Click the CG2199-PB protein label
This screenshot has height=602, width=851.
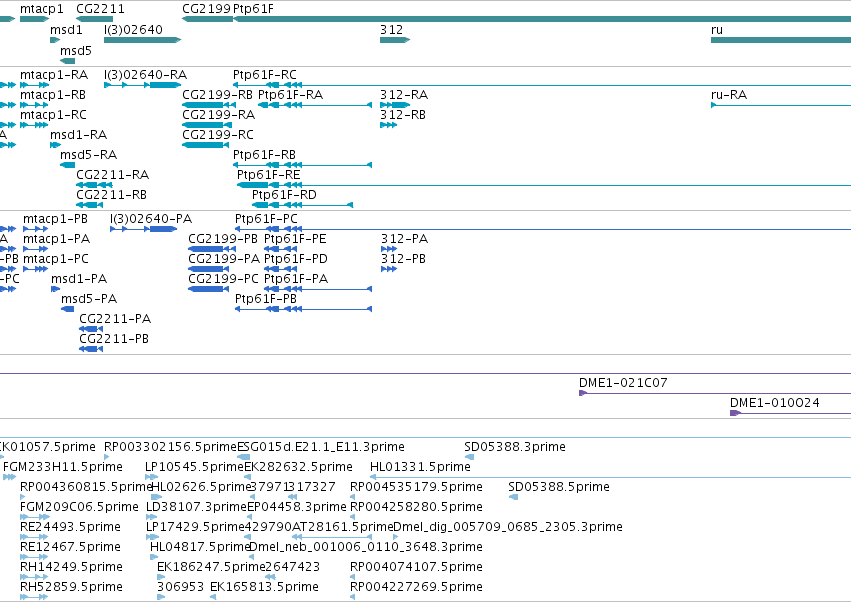click(x=223, y=239)
